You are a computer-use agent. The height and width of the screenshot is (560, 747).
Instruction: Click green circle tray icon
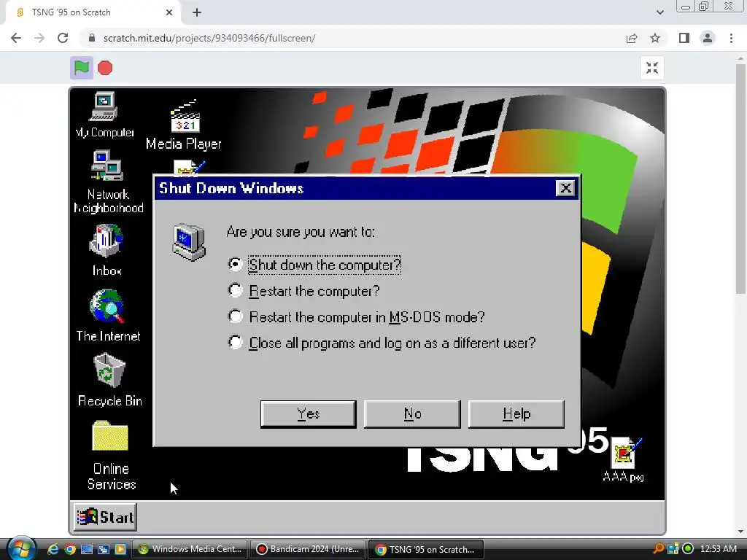687,548
